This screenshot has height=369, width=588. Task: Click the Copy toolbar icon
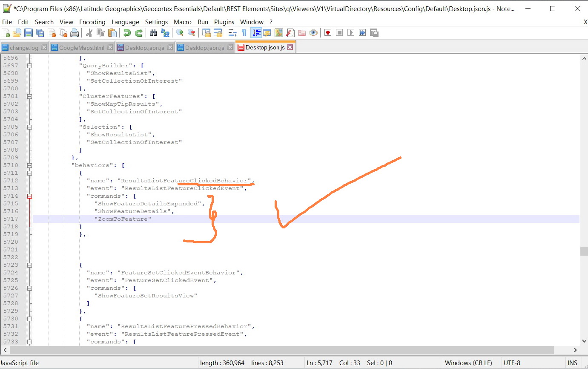[101, 33]
